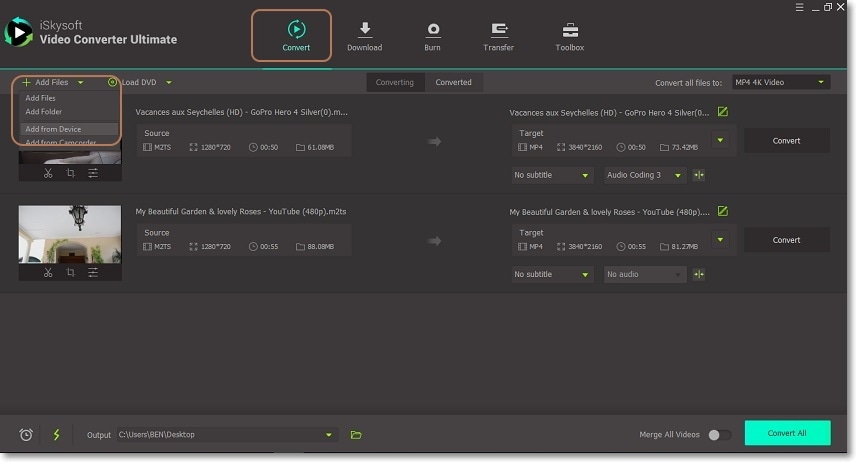Expand the Add Files dropdown arrow
The width and height of the screenshot is (856, 462).
[80, 82]
